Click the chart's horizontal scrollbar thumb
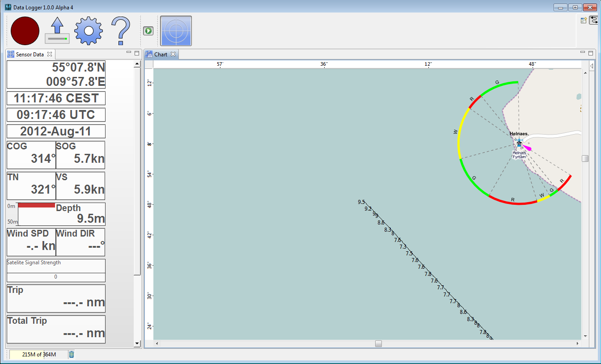The height and width of the screenshot is (364, 601). click(378, 344)
